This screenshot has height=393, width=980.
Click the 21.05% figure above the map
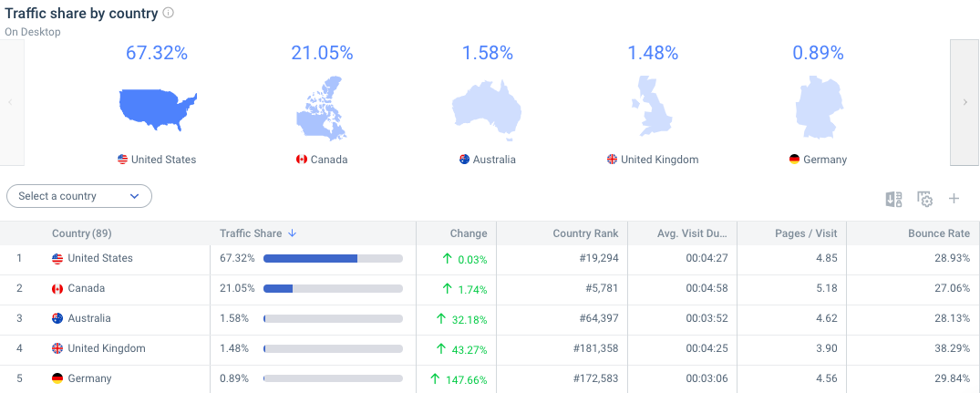[322, 53]
